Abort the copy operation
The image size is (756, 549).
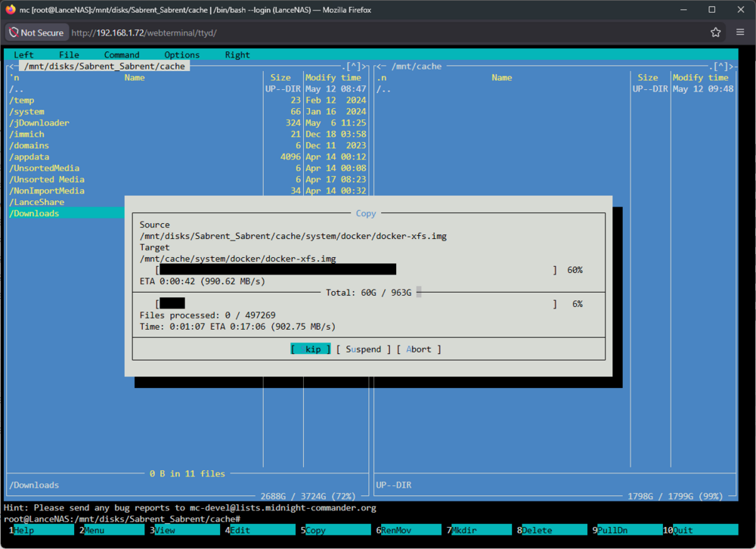[x=419, y=349]
